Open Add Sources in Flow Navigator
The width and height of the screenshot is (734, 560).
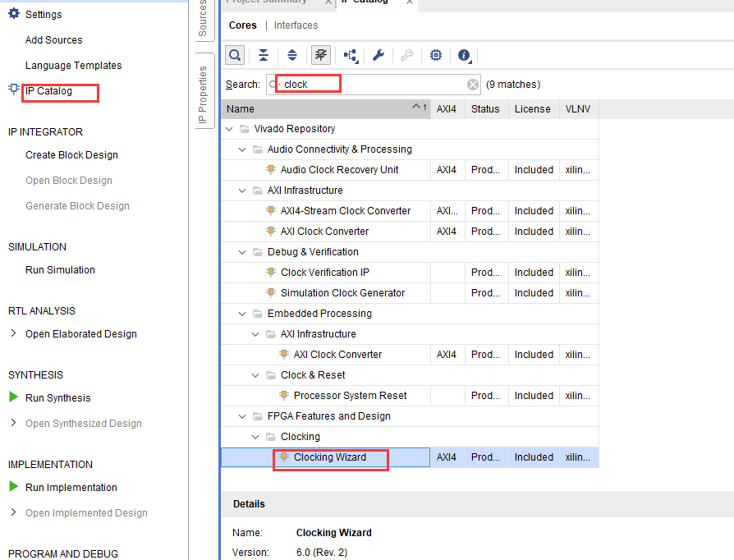(x=54, y=40)
